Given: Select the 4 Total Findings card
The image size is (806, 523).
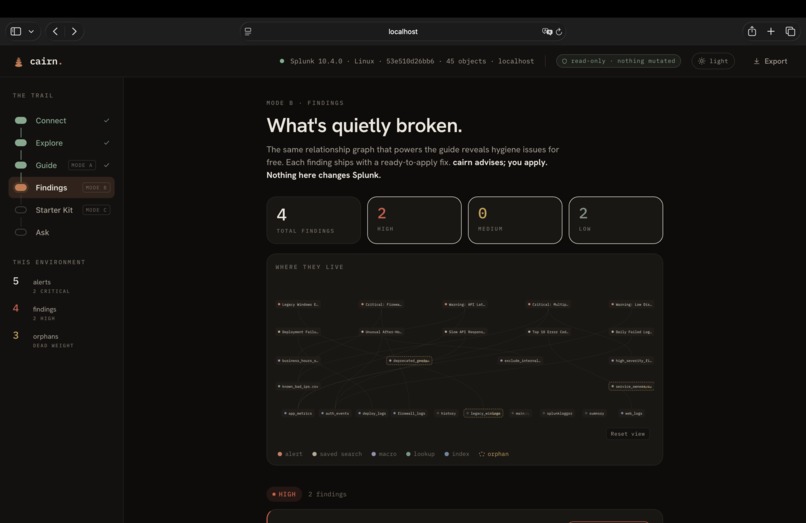Looking at the screenshot, I should tap(314, 220).
